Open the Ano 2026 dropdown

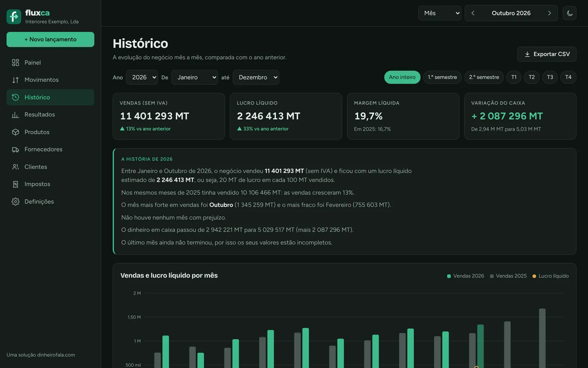coord(142,77)
